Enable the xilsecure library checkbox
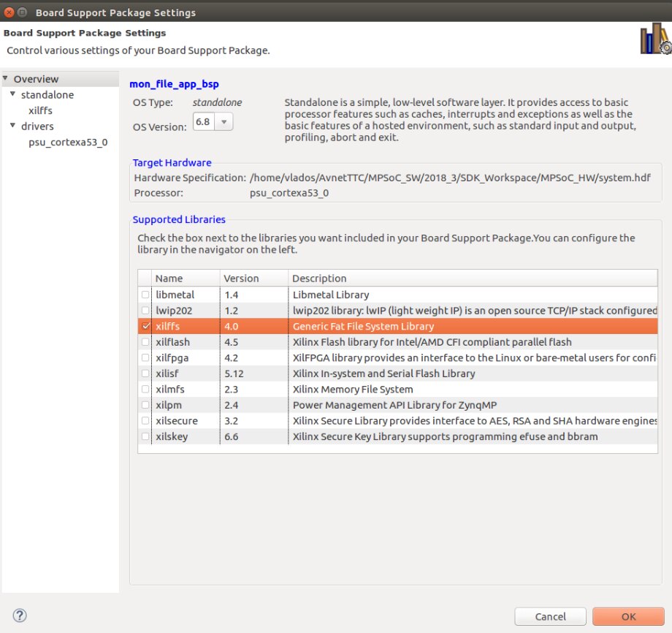This screenshot has height=633, width=672. pos(145,420)
